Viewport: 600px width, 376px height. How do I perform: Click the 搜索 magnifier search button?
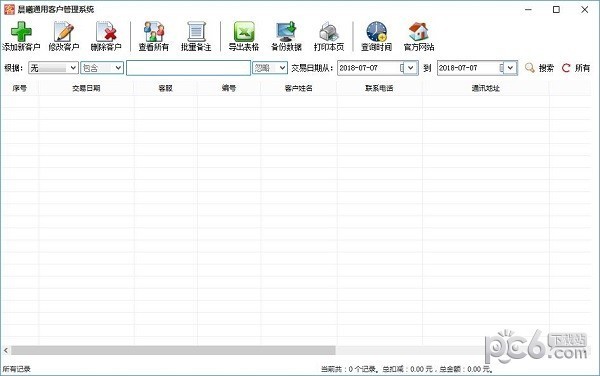[x=539, y=68]
